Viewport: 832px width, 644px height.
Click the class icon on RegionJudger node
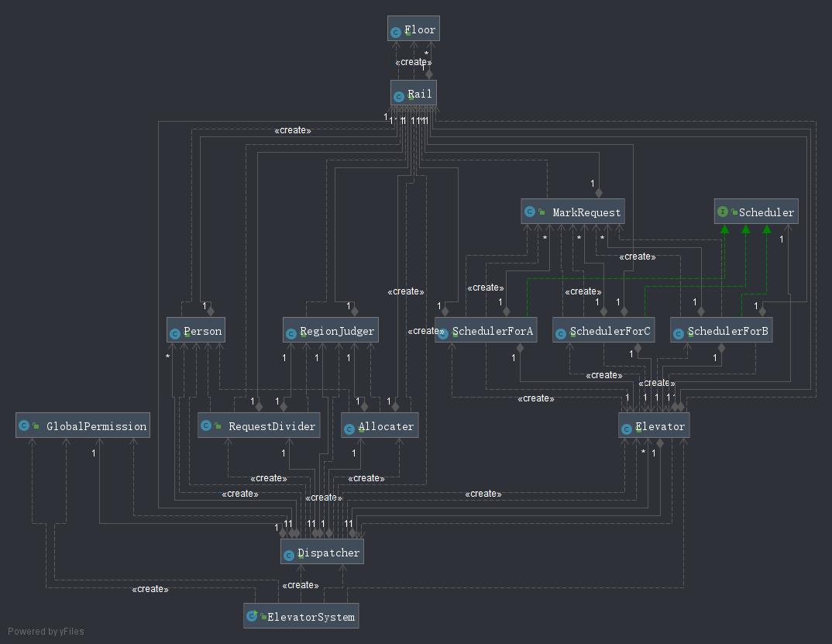[x=291, y=334]
